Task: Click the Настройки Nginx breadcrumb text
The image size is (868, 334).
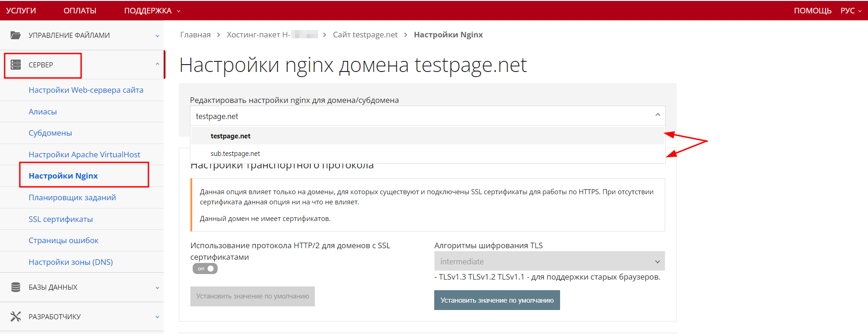Action: tap(449, 35)
